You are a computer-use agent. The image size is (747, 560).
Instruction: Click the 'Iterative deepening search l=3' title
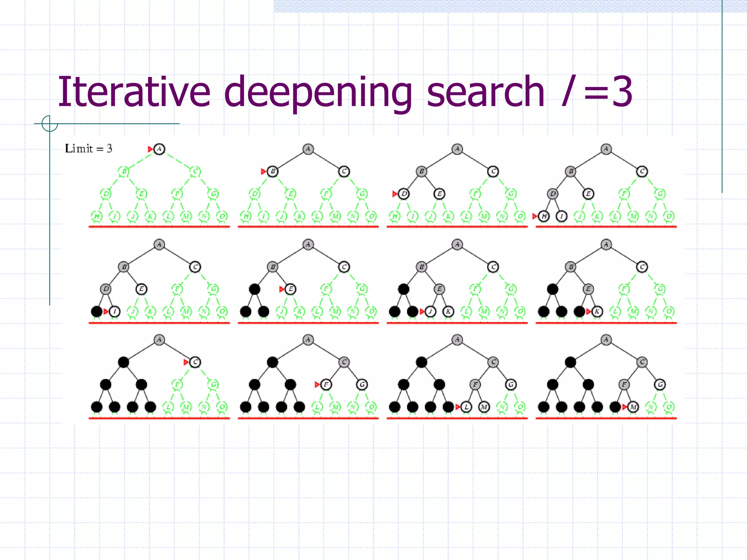[x=345, y=91]
